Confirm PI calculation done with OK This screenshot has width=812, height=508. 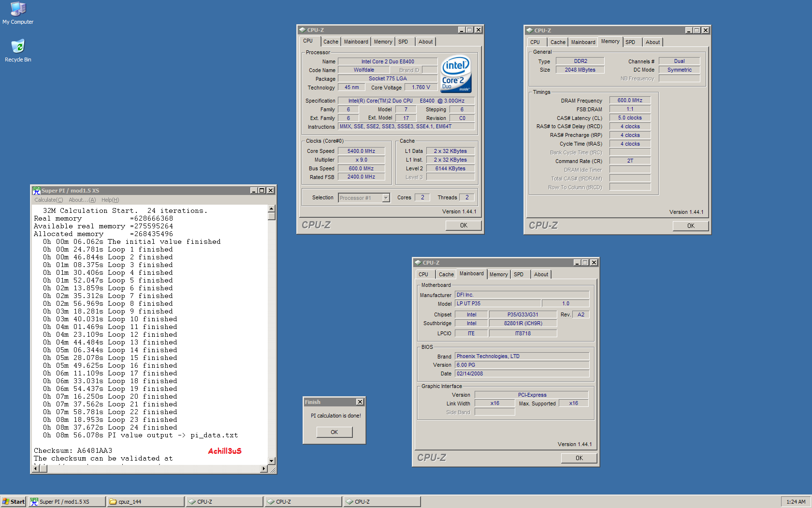[x=334, y=432]
